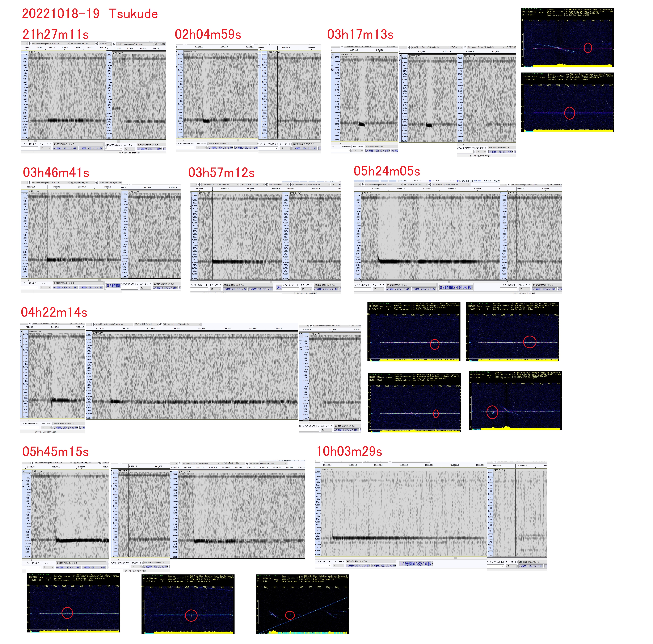Select the Multi-tool asterisk icon in the 05h24m05s toolbar
The width and height of the screenshot is (653, 644).
point(405,181)
